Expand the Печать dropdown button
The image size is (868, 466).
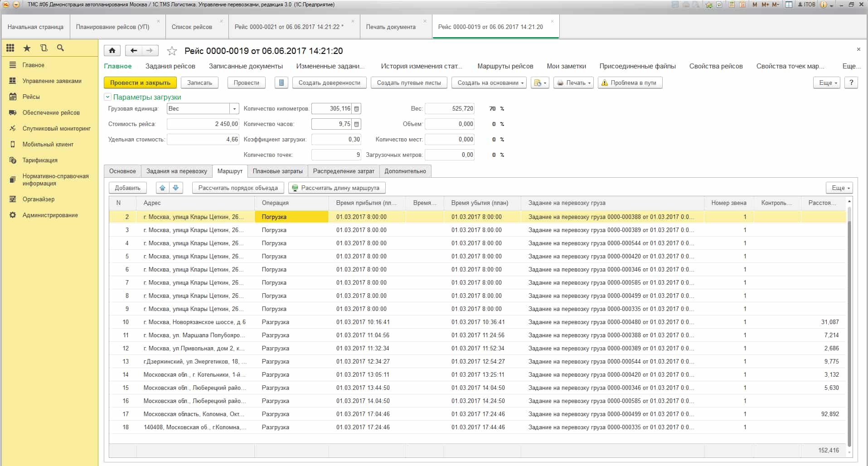click(x=573, y=83)
